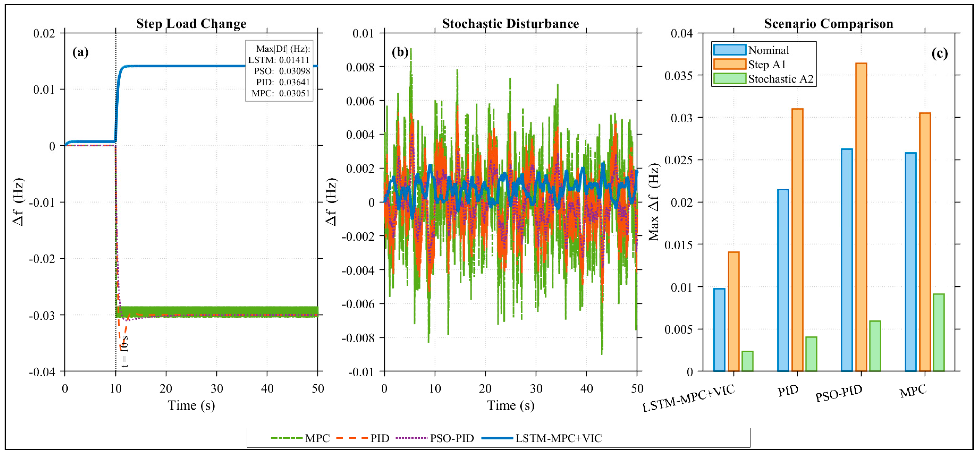Click the green dashed MPC entry in bottom legend

(300, 438)
